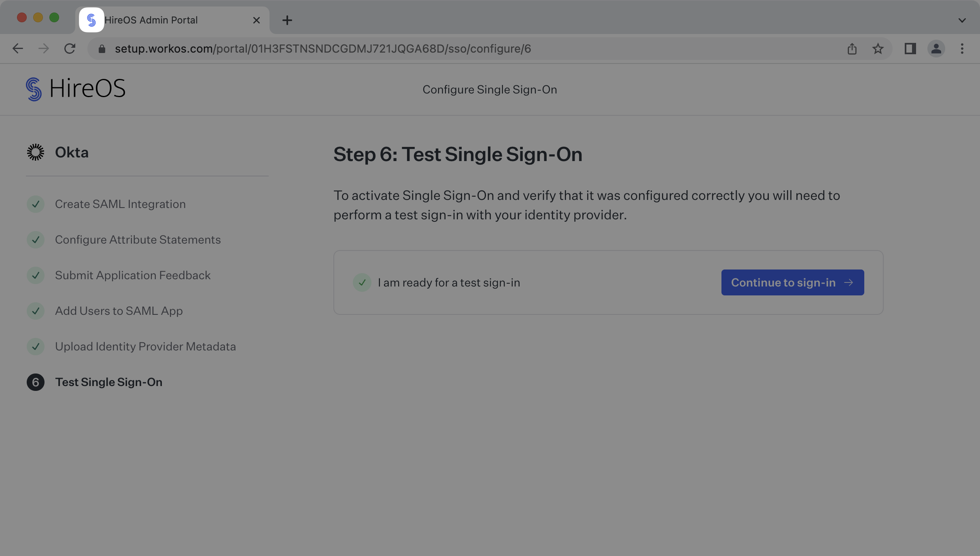980x556 pixels.
Task: Click the HireOS logo in header
Action: (x=75, y=89)
